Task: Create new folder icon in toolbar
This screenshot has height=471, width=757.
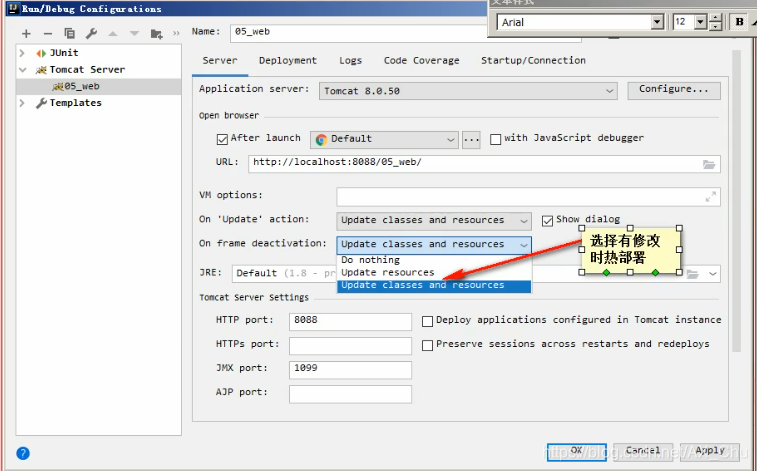Action: (156, 34)
